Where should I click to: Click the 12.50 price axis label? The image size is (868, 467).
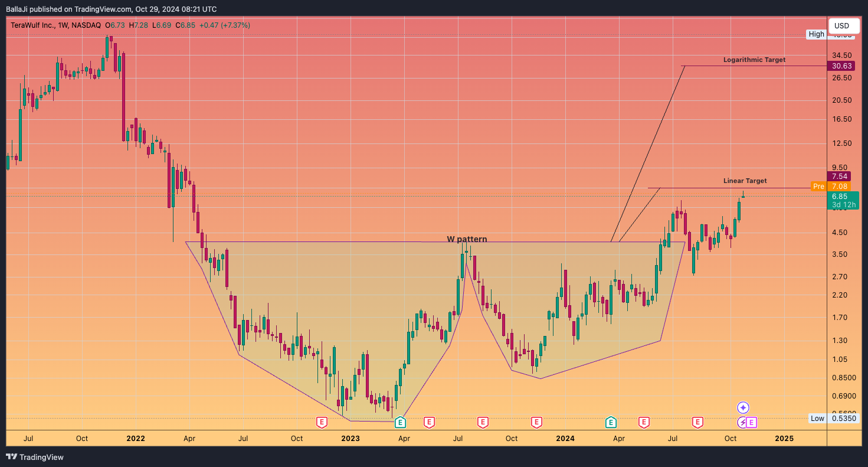[x=841, y=143]
